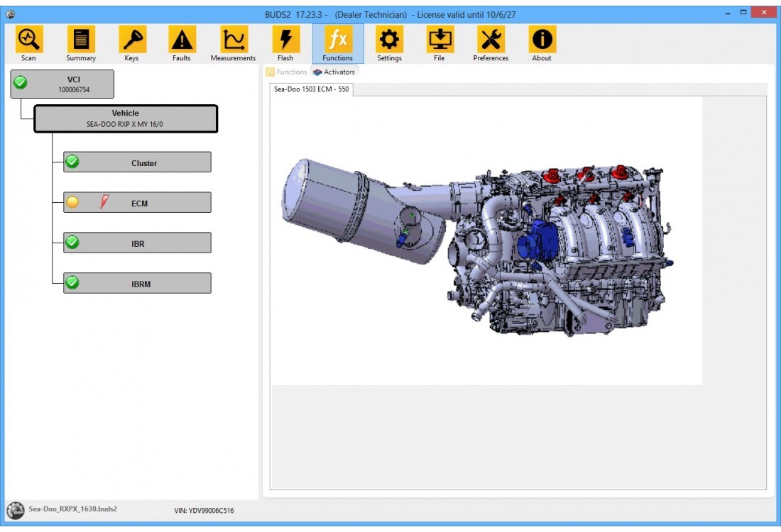Click the green status circle on IBRM
This screenshot has width=781, height=532.
[x=70, y=282]
